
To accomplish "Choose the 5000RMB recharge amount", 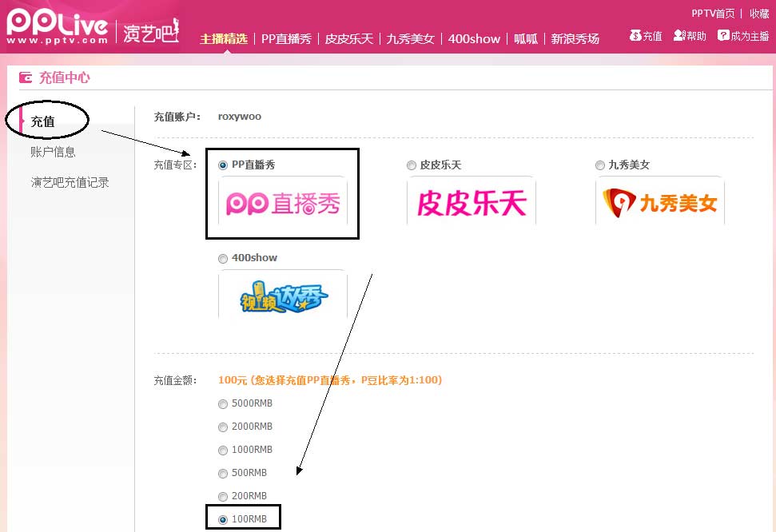I will pyautogui.click(x=223, y=404).
